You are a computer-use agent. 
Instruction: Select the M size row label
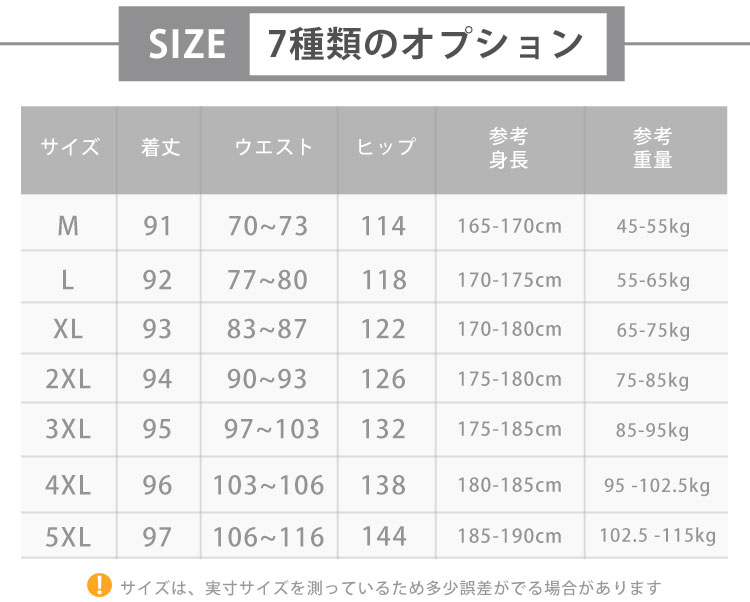(68, 226)
